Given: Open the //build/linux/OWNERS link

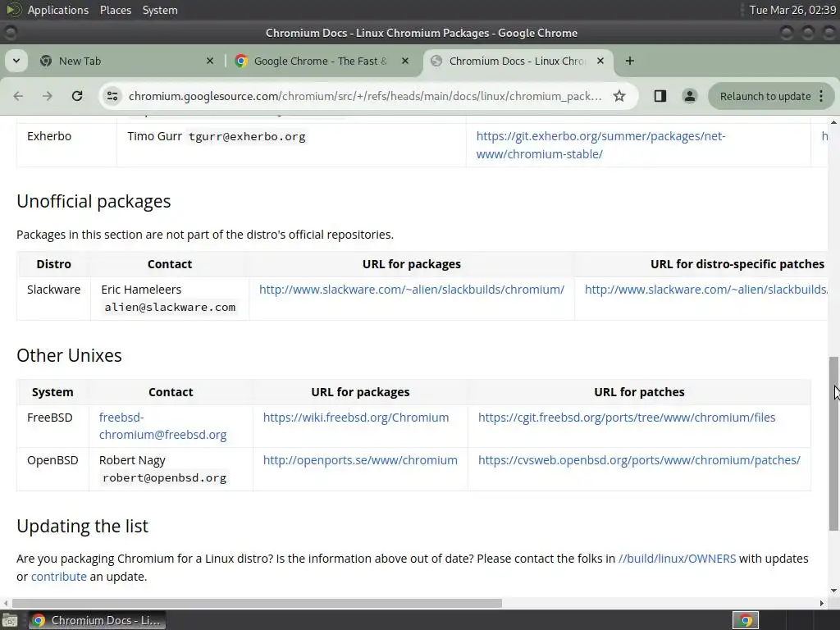Looking at the screenshot, I should (677, 558).
